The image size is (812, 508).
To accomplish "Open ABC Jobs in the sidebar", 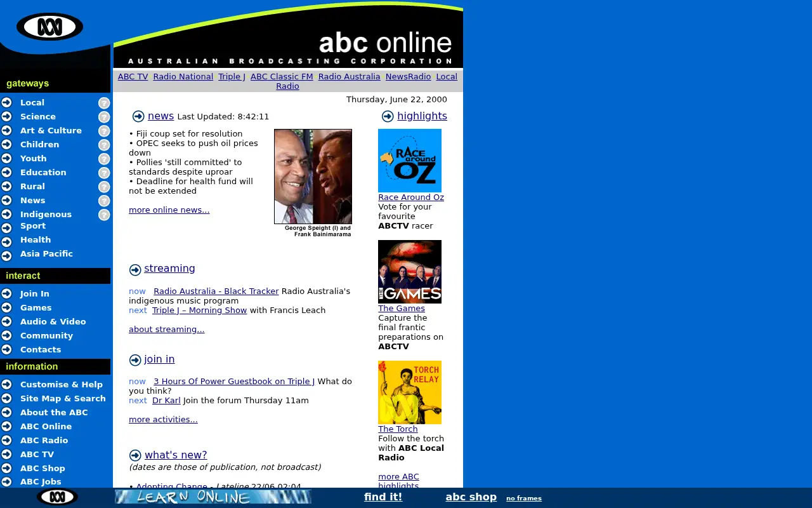I will tap(41, 481).
